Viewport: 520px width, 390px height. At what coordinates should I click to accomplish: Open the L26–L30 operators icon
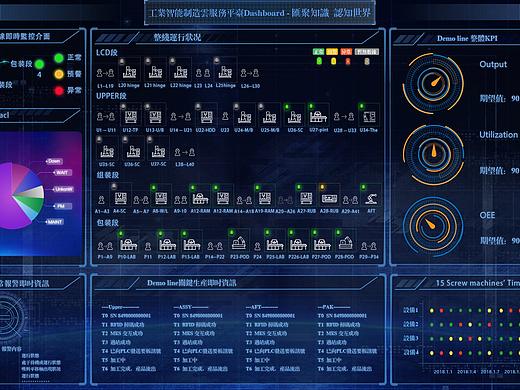tap(250, 73)
